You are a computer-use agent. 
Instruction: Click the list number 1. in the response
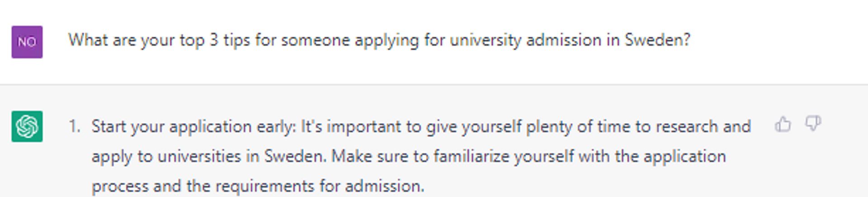click(75, 126)
